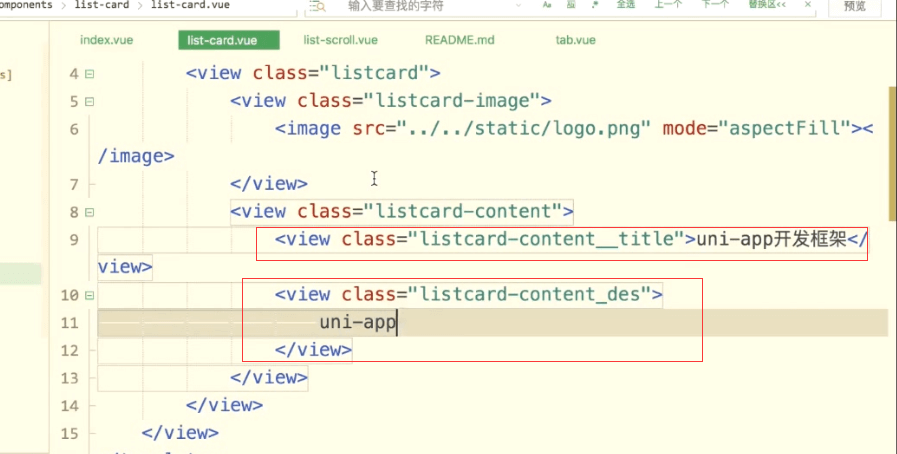Screen dimensions: 897x454
Task: Close the find bar
Action: point(808,5)
